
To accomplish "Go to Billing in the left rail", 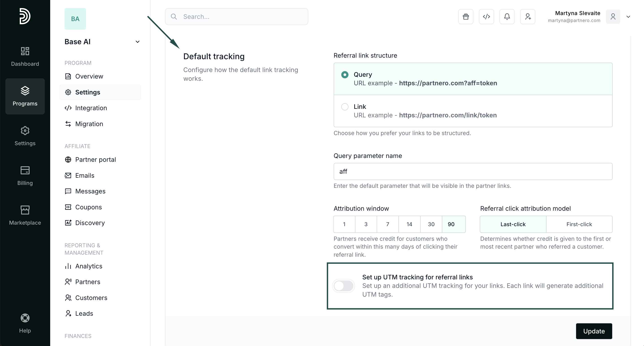I will point(25,175).
